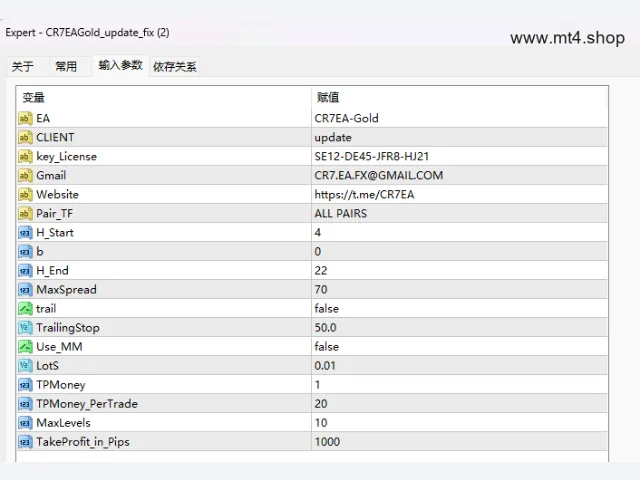Select the CR7EA-Gold value cell

pyautogui.click(x=459, y=118)
